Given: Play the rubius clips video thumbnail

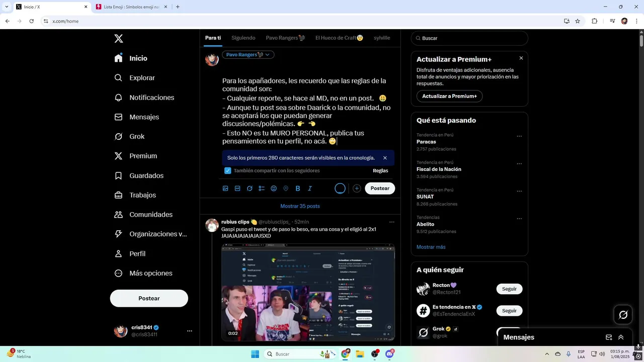Looking at the screenshot, I should pos(308,293).
